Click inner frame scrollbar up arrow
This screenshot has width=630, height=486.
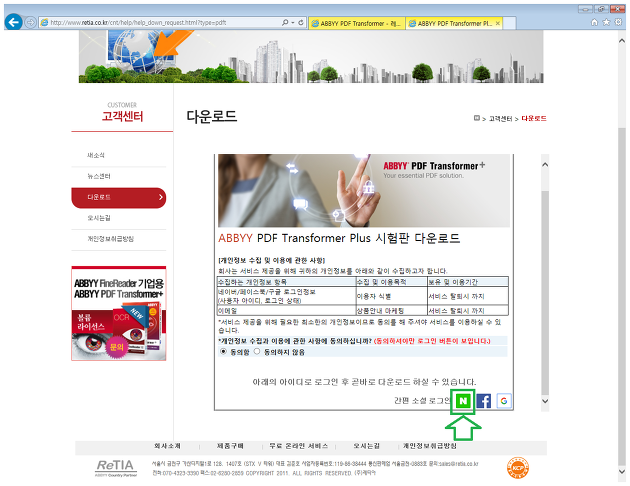click(x=545, y=165)
